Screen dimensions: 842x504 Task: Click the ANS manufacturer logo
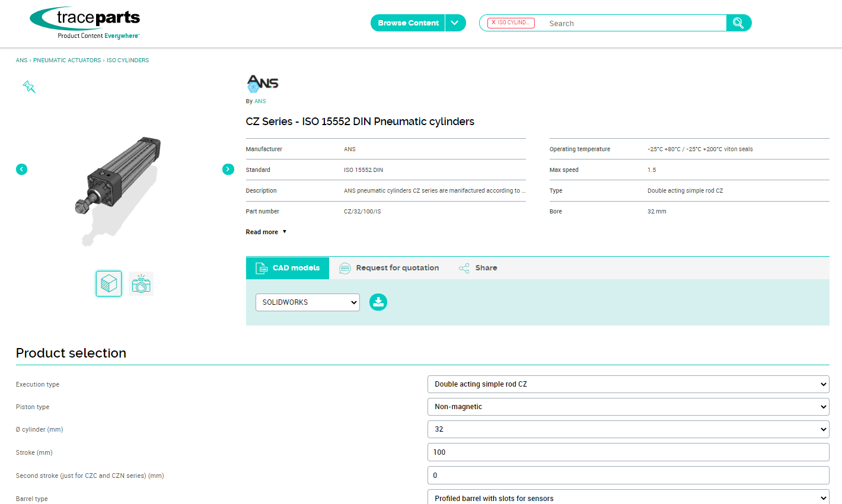[x=262, y=83]
